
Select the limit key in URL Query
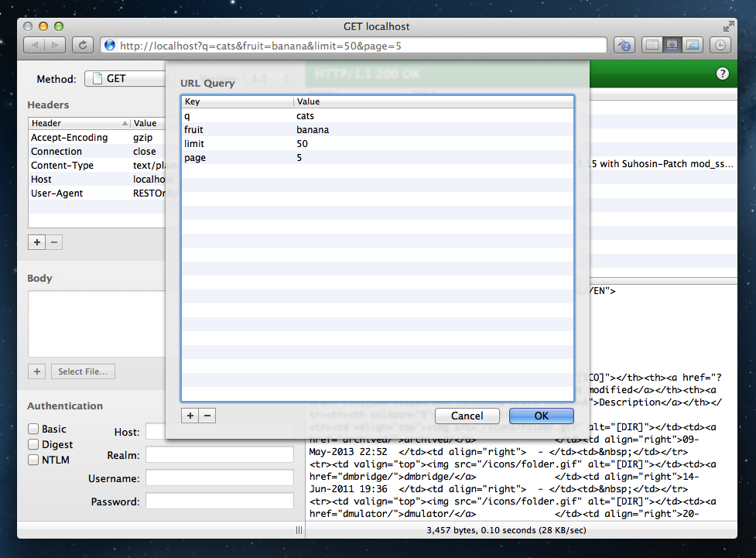point(193,144)
